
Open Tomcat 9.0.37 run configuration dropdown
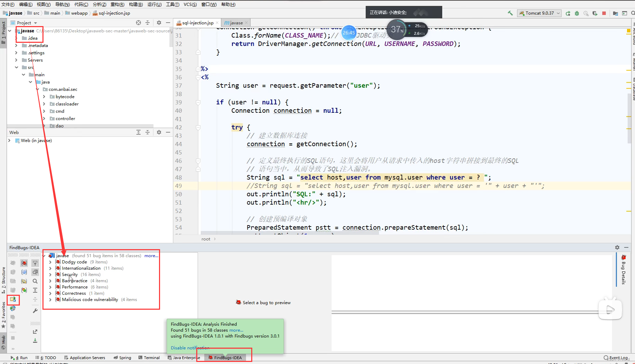point(539,13)
